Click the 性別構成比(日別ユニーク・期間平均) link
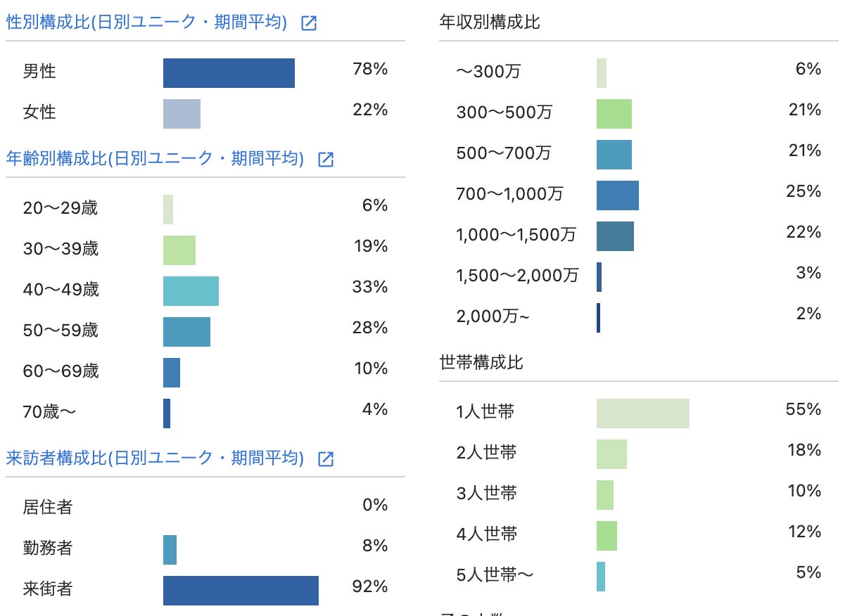The image size is (857, 616). (146, 23)
